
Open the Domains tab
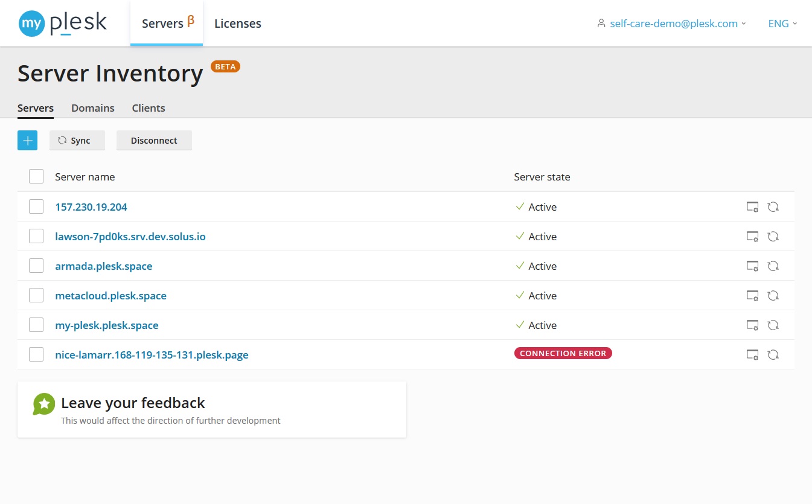tap(92, 108)
